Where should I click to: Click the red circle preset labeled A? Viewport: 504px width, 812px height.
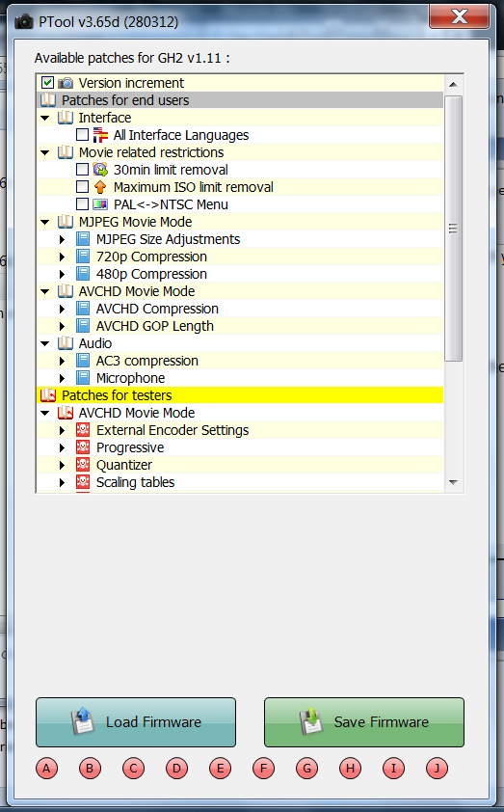[x=46, y=769]
